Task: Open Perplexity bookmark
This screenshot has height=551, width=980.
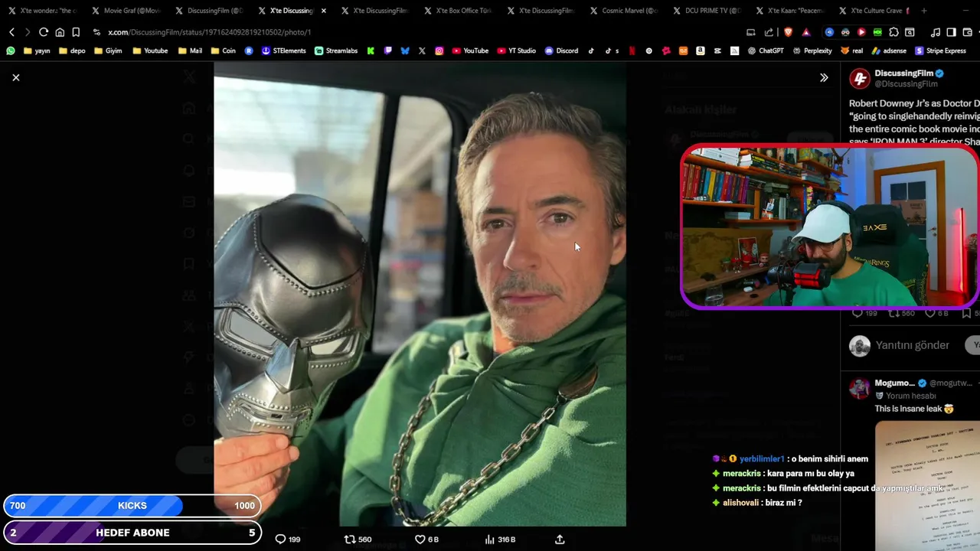Action: click(x=812, y=51)
